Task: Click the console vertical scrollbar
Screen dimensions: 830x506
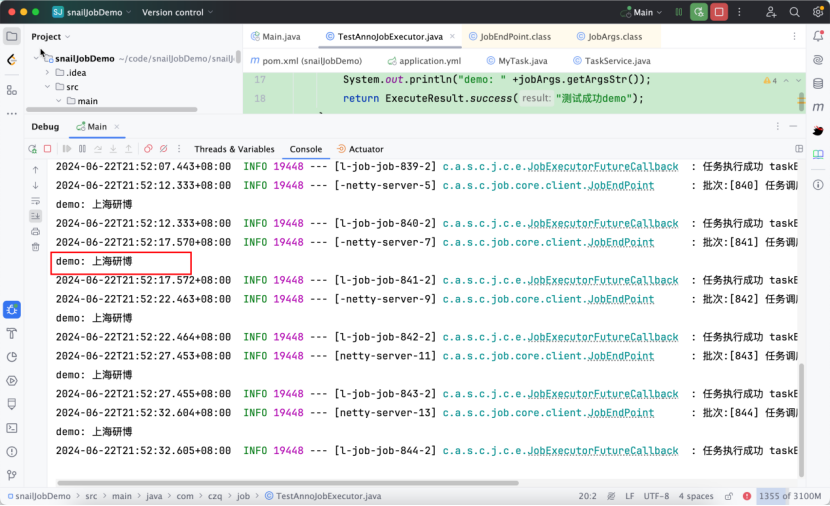Action: (801, 420)
